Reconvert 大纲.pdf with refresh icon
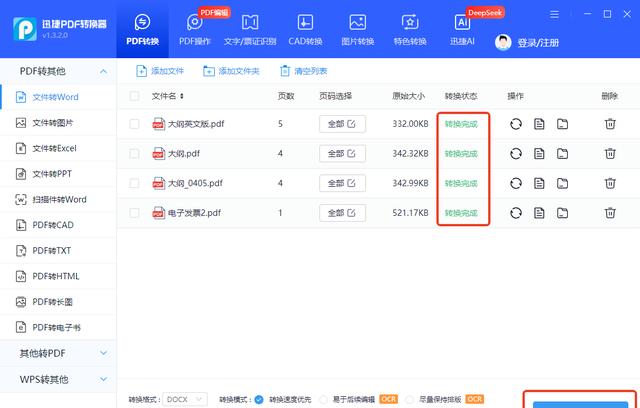 (x=516, y=153)
